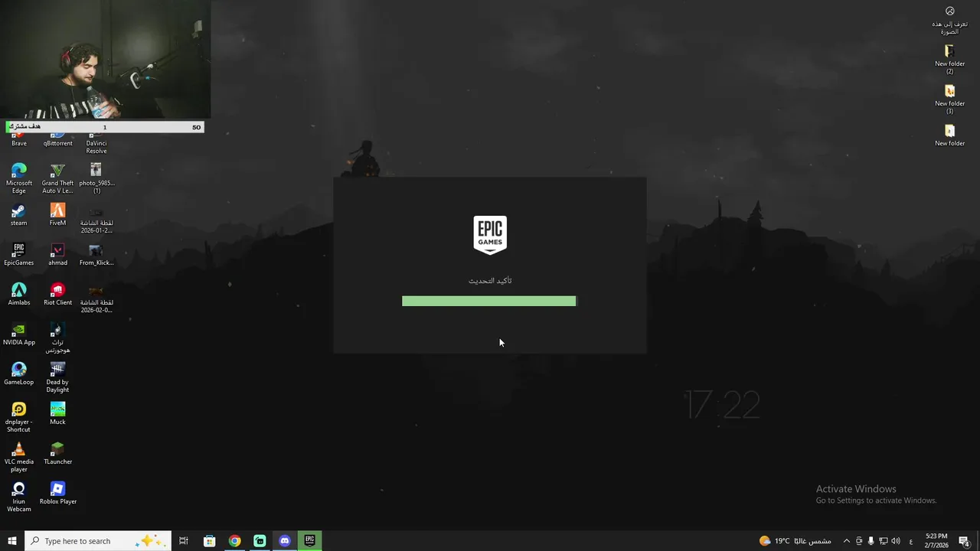Open the qBittorrent desktop shortcut

pos(57,140)
